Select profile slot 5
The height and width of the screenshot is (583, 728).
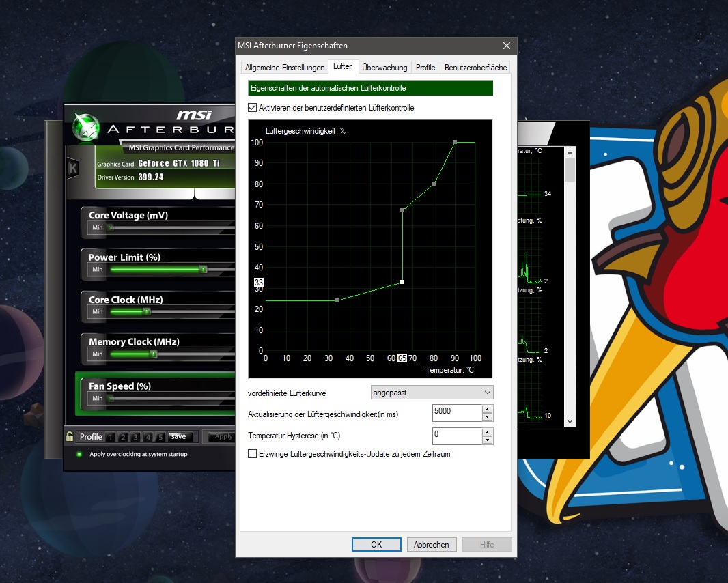point(160,437)
